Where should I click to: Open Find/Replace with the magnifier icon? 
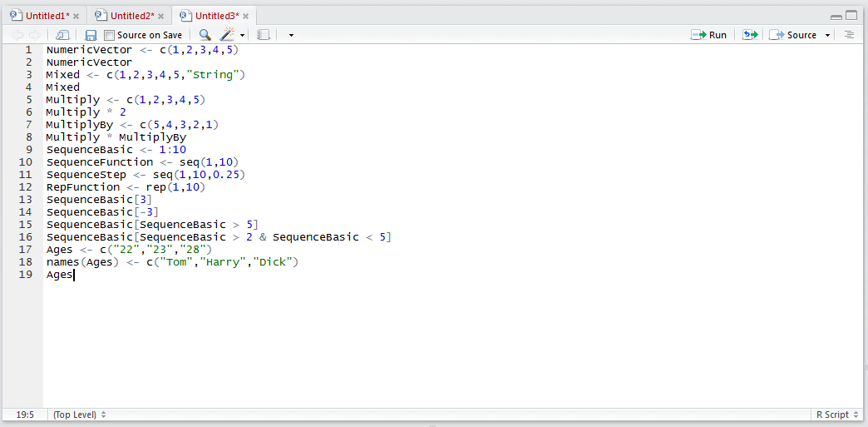pyautogui.click(x=205, y=35)
